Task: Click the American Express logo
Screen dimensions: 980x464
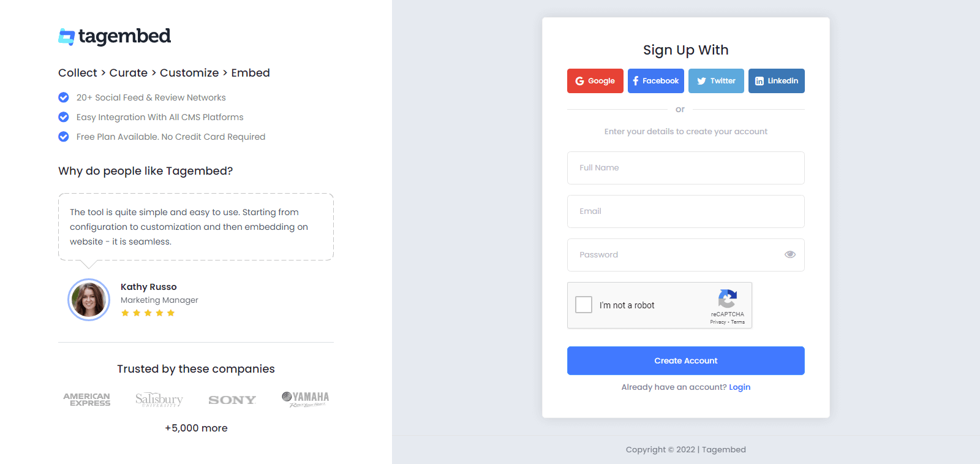Action: pyautogui.click(x=86, y=398)
